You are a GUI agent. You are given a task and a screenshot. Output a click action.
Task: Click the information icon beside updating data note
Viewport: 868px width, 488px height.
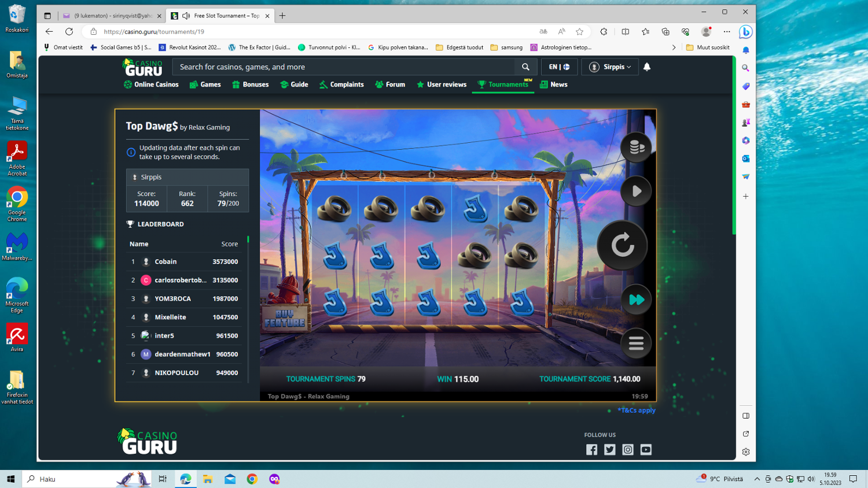pos(131,152)
